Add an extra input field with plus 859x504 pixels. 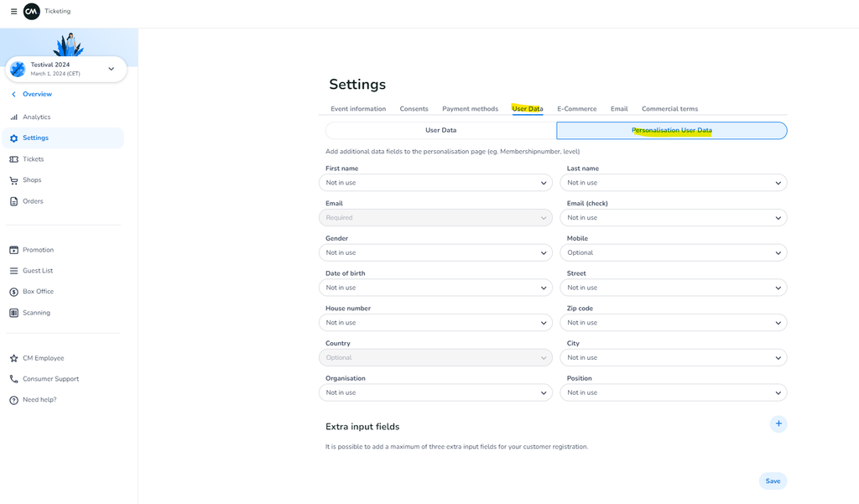pos(778,424)
